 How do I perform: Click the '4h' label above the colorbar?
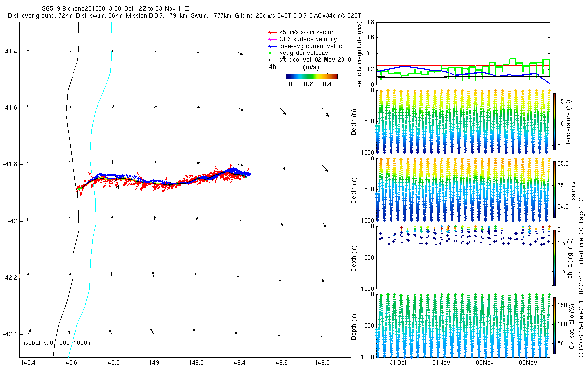tap(273, 67)
